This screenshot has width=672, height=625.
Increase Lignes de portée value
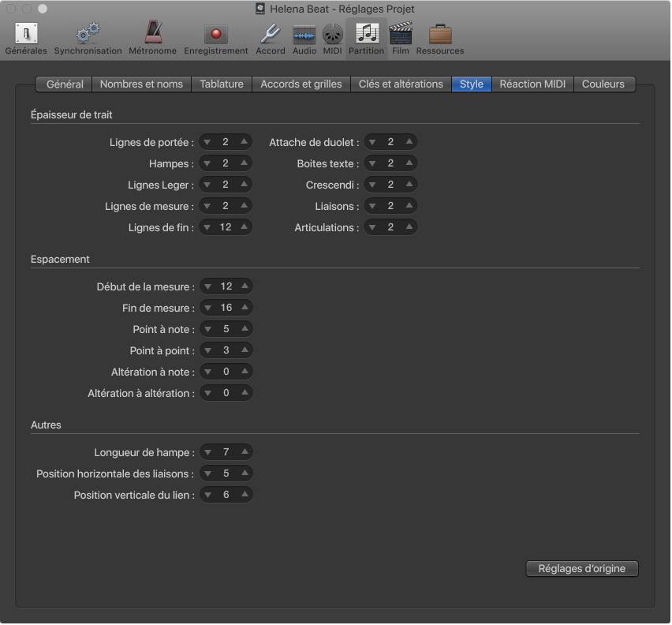pyautogui.click(x=244, y=142)
